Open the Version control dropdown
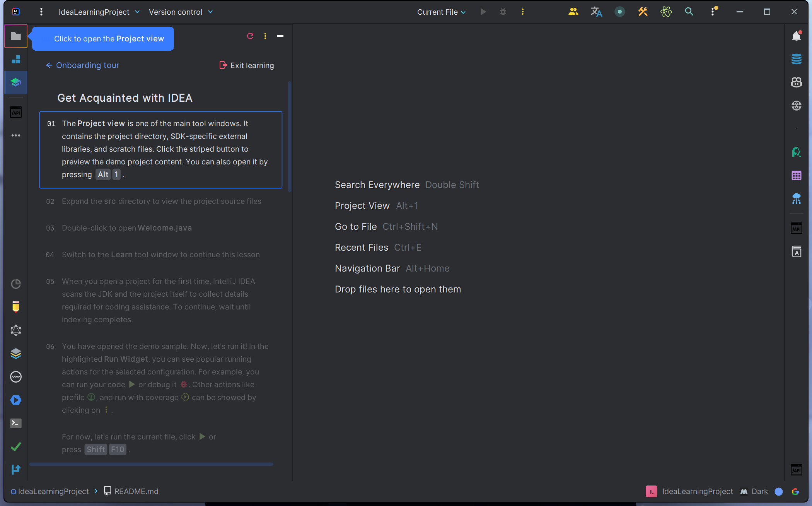The width and height of the screenshot is (812, 506). pos(181,12)
